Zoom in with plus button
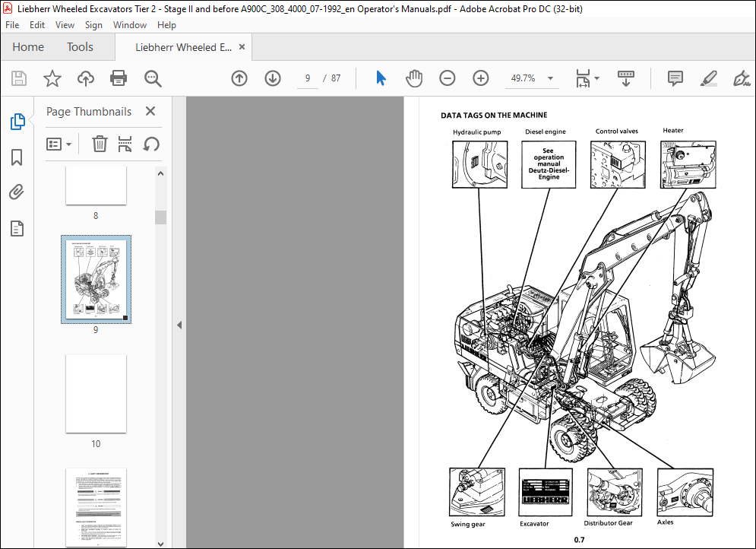This screenshot has width=756, height=549. click(480, 78)
